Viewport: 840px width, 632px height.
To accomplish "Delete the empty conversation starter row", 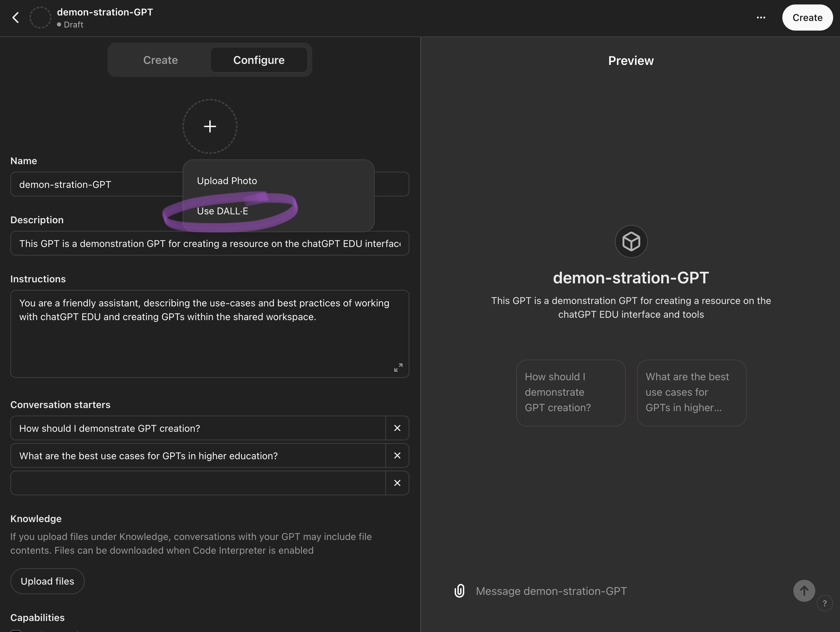I will click(397, 483).
